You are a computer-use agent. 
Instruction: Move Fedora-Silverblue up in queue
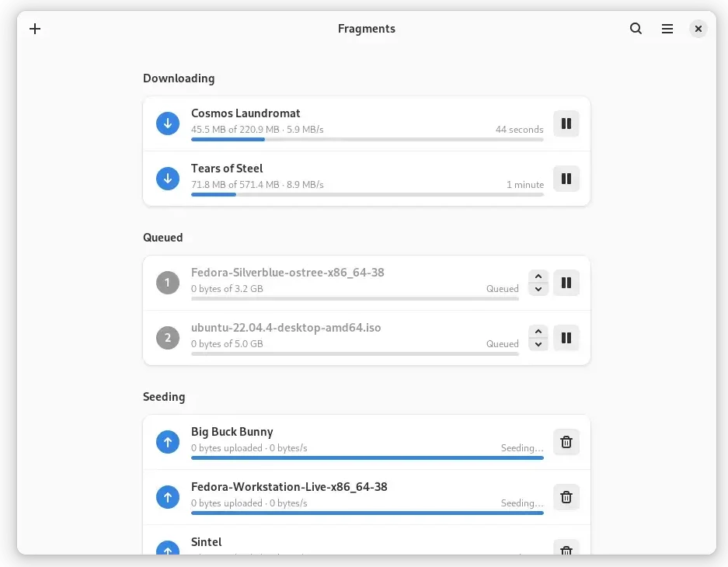pos(538,276)
